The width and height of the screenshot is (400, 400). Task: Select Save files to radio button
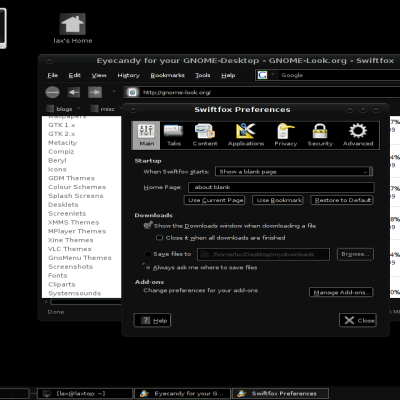click(148, 254)
